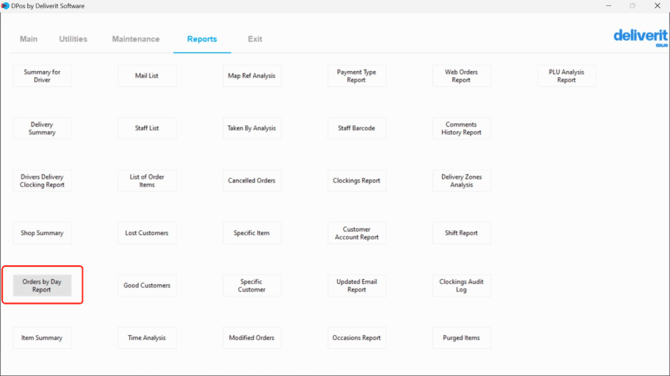Image resolution: width=670 pixels, height=376 pixels.
Task: Click the Exit tab
Action: tap(255, 39)
